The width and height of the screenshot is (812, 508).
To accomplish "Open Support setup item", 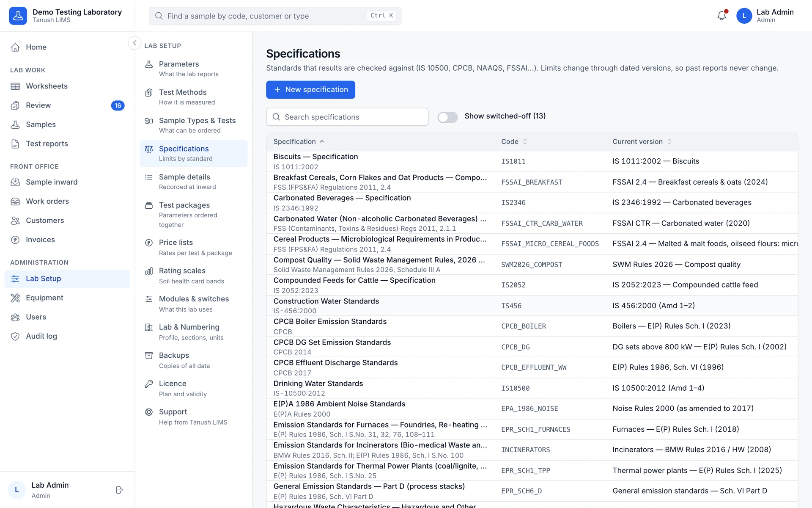I will [x=194, y=417].
